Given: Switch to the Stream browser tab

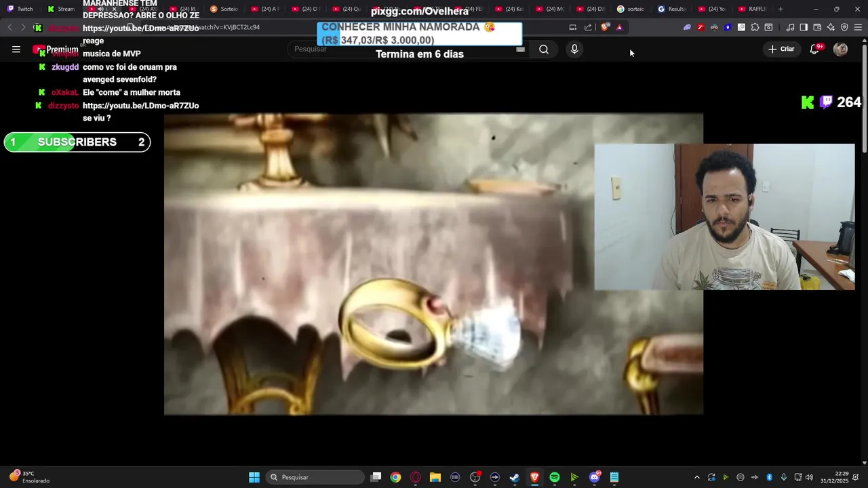Looking at the screenshot, I should pyautogui.click(x=62, y=9).
